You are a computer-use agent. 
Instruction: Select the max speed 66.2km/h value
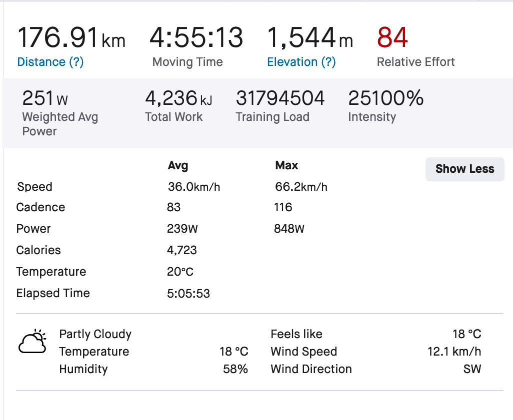pos(301,187)
